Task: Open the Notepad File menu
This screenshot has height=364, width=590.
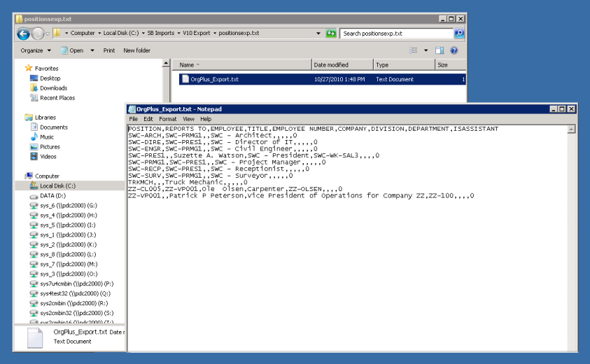Action: (133, 119)
